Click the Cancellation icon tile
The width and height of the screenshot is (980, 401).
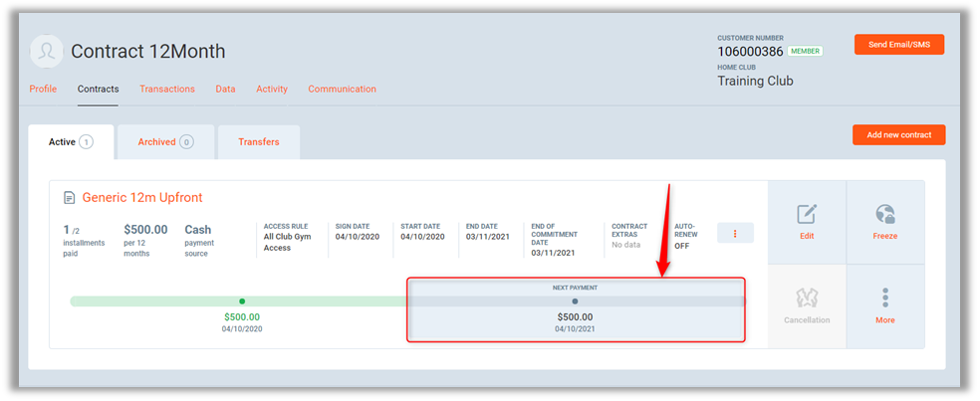tap(807, 299)
